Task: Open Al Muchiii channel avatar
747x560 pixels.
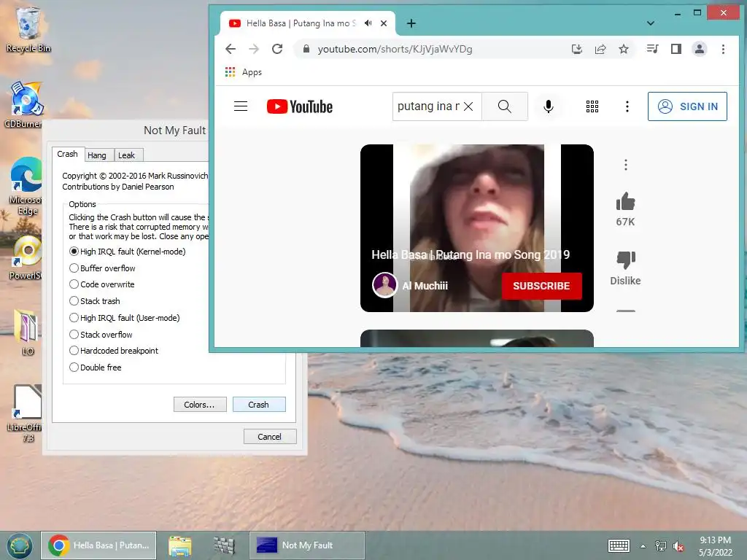Action: (x=384, y=285)
